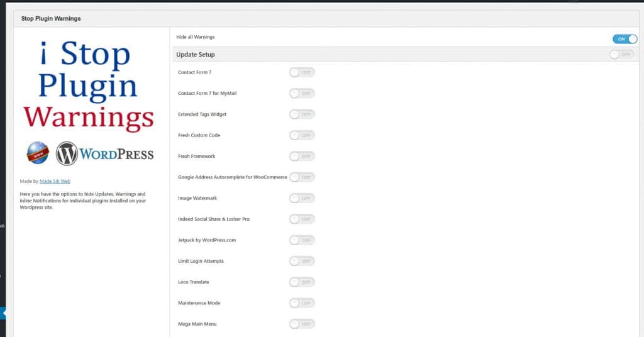Image resolution: width=644 pixels, height=337 pixels.
Task: Enable the Contact Form 7 toggle
Action: [302, 73]
